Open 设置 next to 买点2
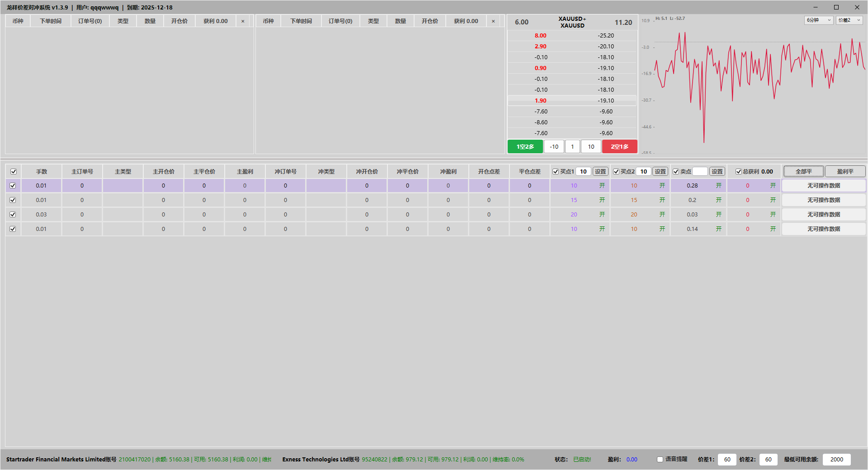The image size is (868, 470). [x=660, y=172]
